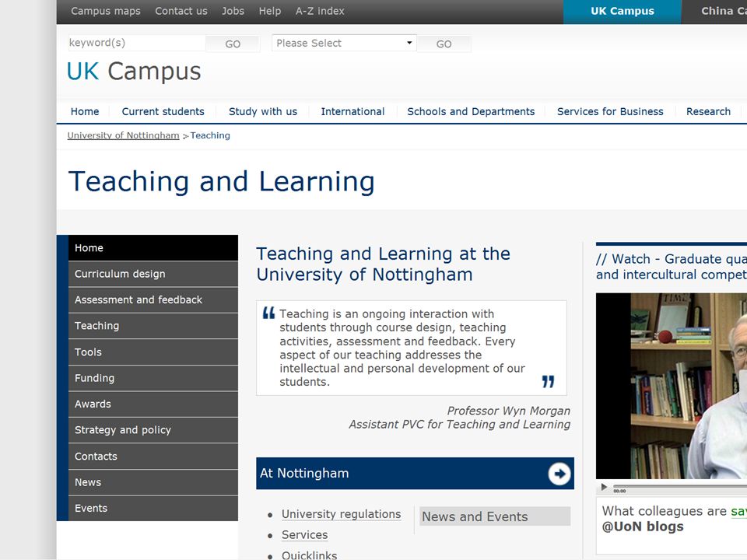The height and width of the screenshot is (560, 747).
Task: Open Research menu item
Action: (708, 111)
